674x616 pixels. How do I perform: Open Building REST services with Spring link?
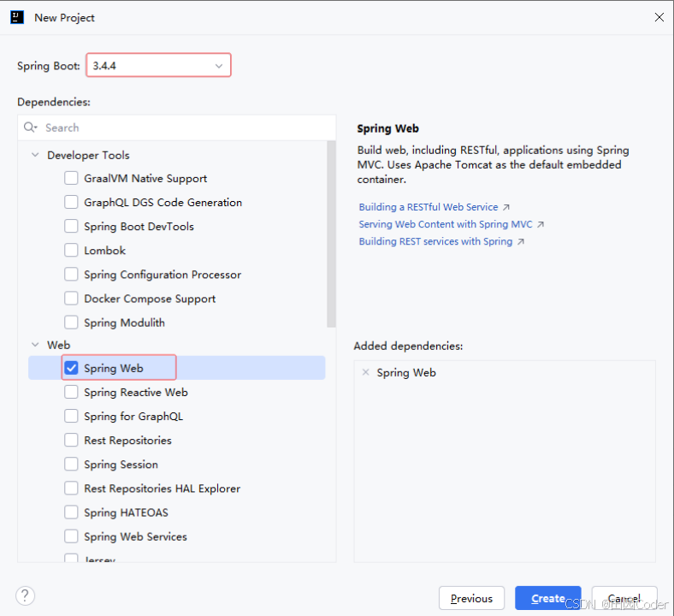pos(435,241)
